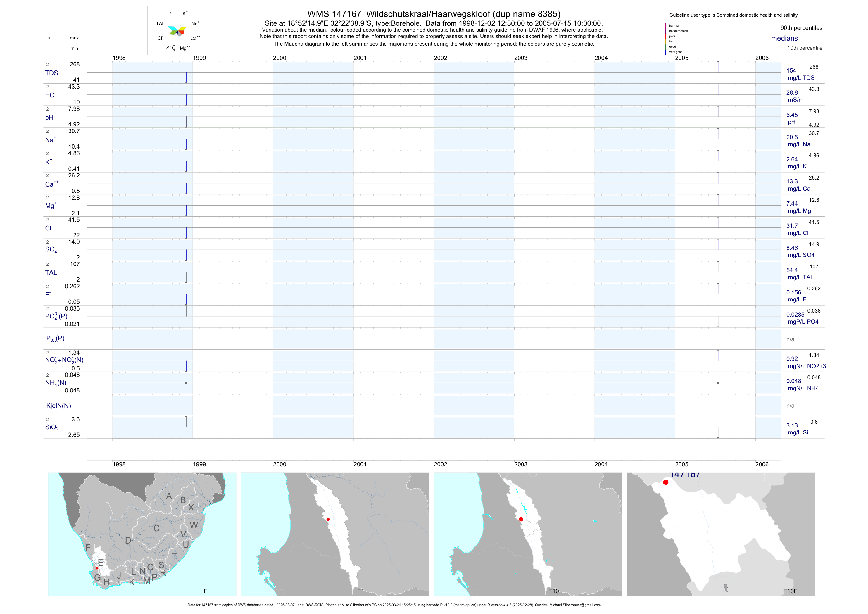Click the KjelN(N) row label
Image resolution: width=868 pixels, height=614 pixels.
[58, 406]
